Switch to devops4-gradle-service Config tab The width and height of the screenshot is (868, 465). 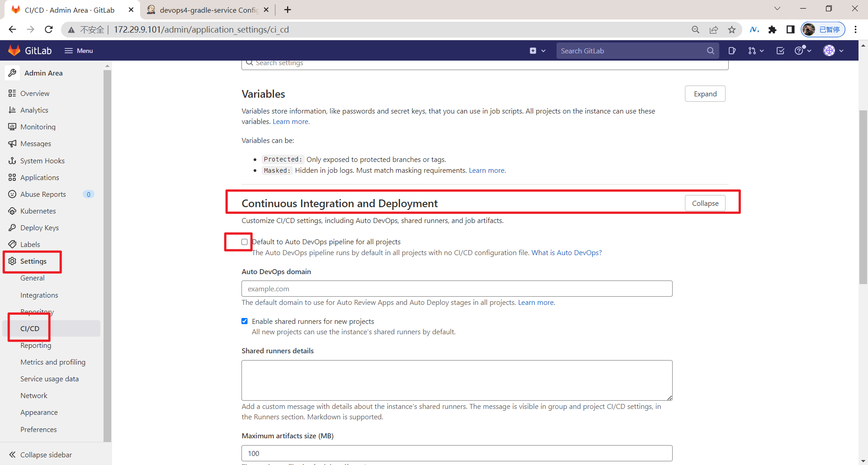(208, 9)
